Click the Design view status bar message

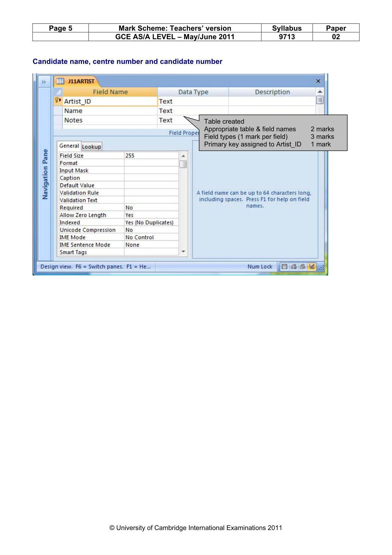tap(95, 267)
